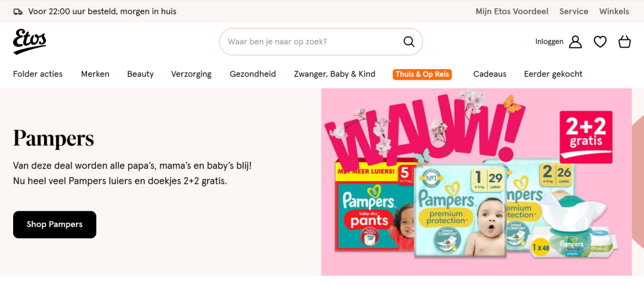
Task: Open the Folder acties menu
Action: tap(38, 74)
